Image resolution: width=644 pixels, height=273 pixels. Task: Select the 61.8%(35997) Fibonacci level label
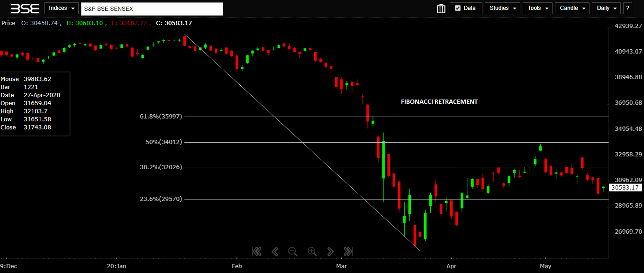[161, 117]
